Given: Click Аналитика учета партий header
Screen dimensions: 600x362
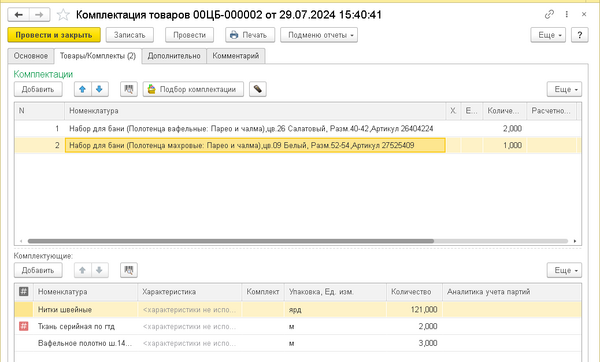Looking at the screenshot, I should point(512,292).
